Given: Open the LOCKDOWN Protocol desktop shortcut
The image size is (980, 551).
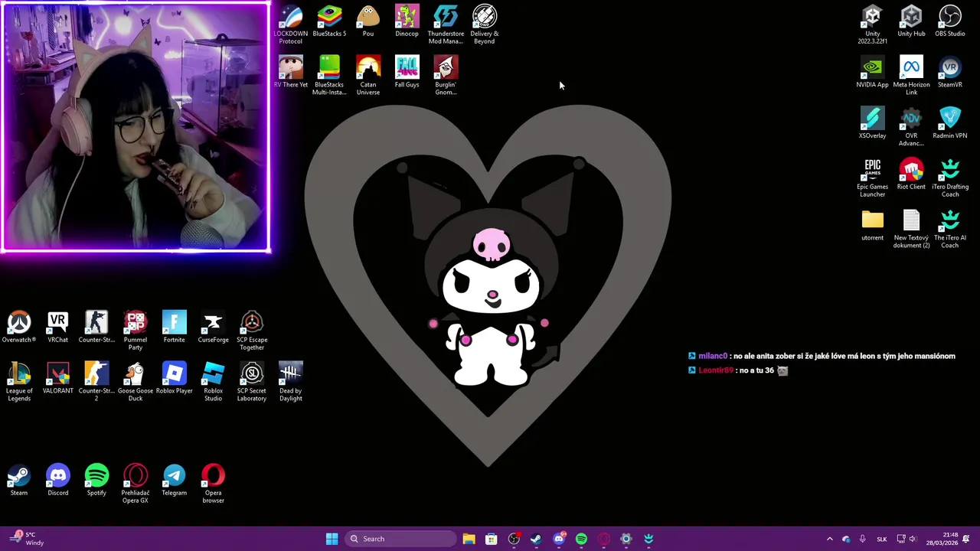Looking at the screenshot, I should coord(290,24).
